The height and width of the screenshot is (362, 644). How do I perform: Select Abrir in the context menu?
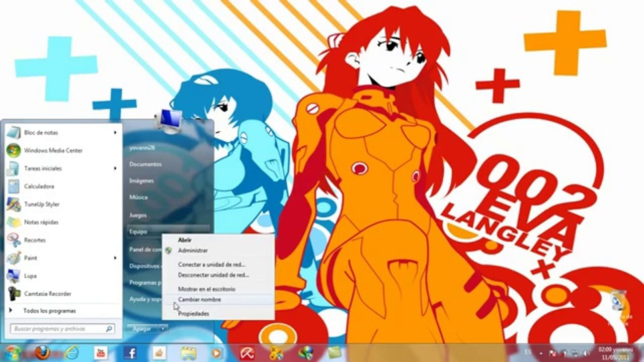click(x=218, y=240)
